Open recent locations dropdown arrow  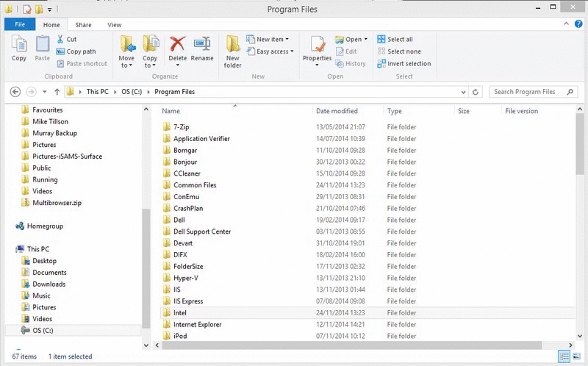pyautogui.click(x=45, y=92)
